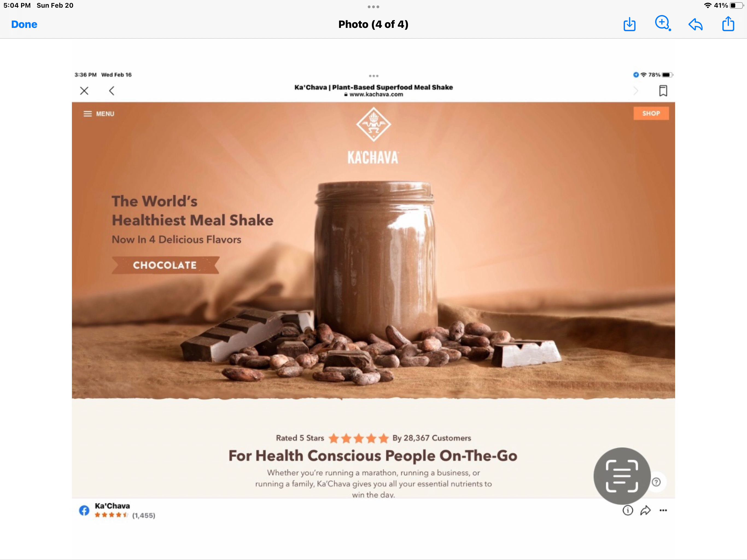The width and height of the screenshot is (747, 560).
Task: Select the CHOCOLATE flavor banner
Action: [165, 265]
